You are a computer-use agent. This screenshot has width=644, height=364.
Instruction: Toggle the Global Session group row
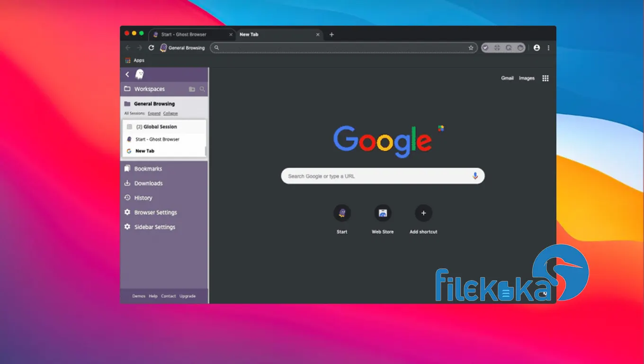(164, 127)
